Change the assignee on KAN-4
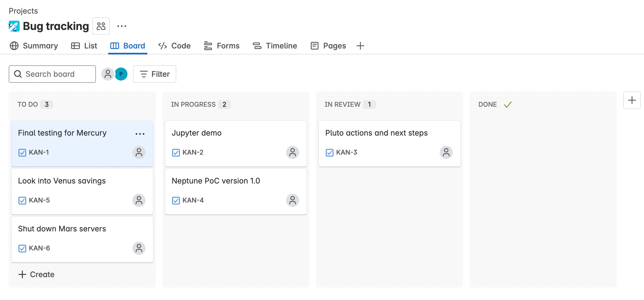 tap(293, 200)
